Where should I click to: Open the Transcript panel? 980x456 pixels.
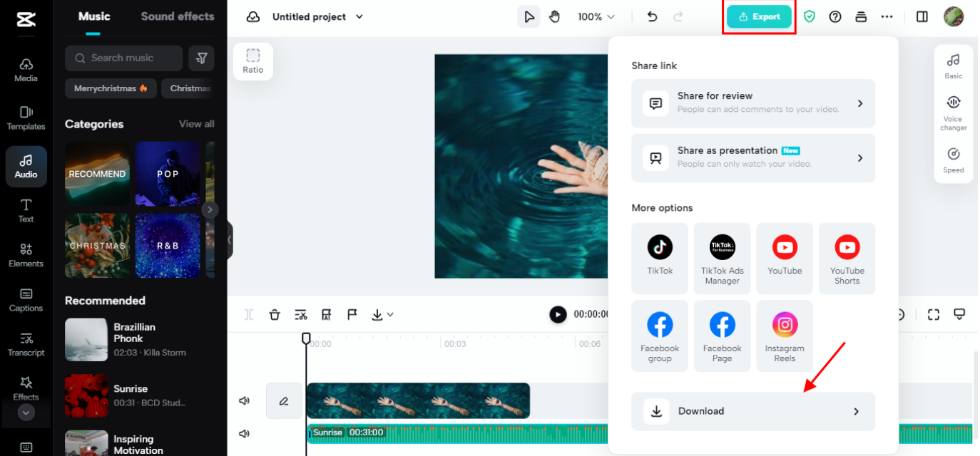coord(26,344)
